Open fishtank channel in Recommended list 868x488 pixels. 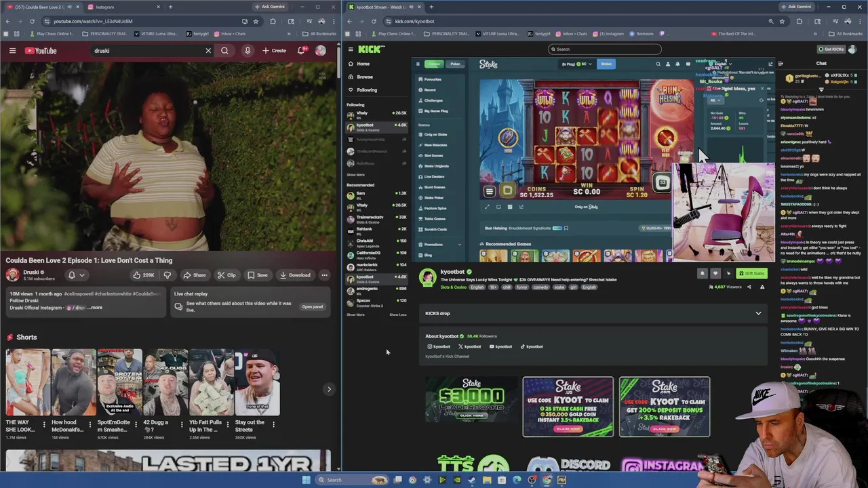click(376, 230)
